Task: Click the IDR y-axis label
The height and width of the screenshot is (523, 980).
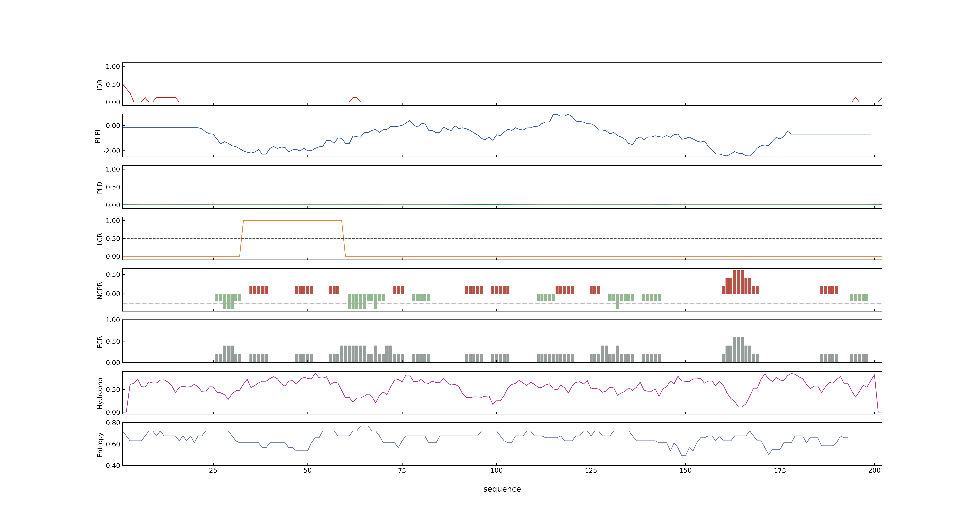Action: coord(100,85)
